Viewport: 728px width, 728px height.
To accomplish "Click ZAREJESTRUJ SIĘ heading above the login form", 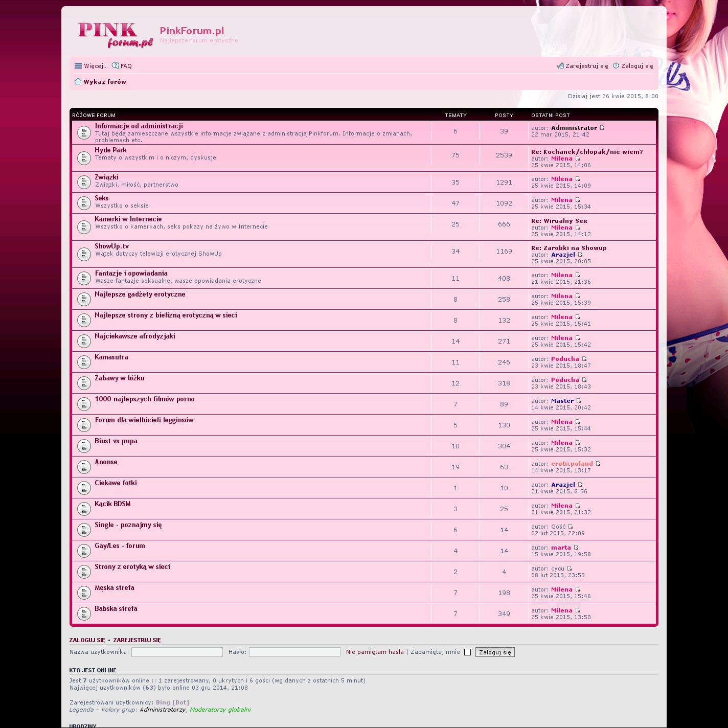I will (x=137, y=640).
